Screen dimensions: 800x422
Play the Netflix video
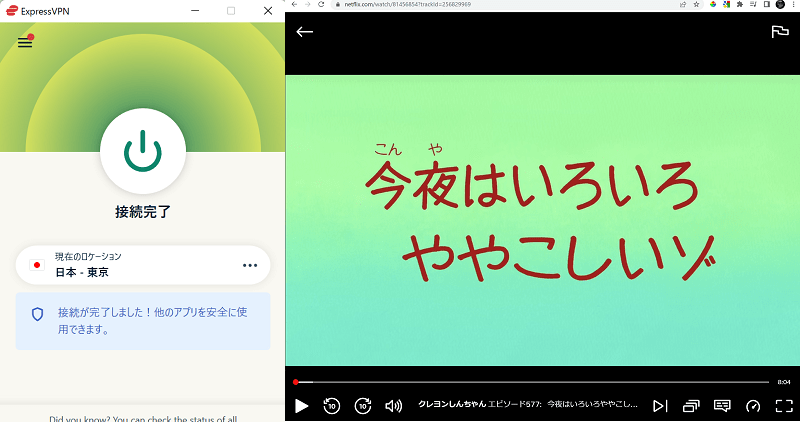point(302,406)
